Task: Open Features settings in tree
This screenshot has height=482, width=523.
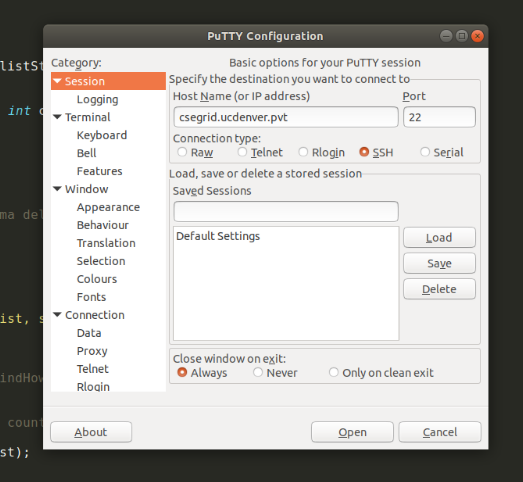Action: pos(99,171)
